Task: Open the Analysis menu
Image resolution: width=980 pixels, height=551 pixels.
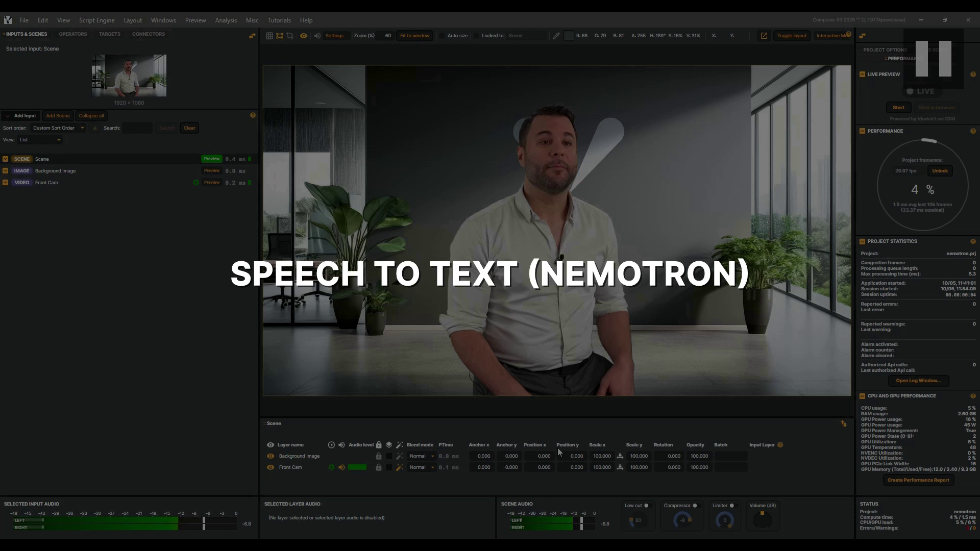Action: pos(226,20)
